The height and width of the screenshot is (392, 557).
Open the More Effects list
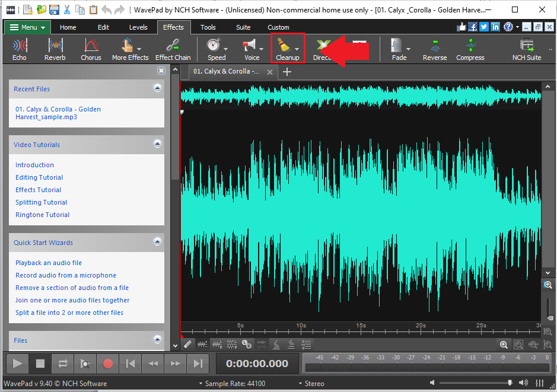coord(130,49)
